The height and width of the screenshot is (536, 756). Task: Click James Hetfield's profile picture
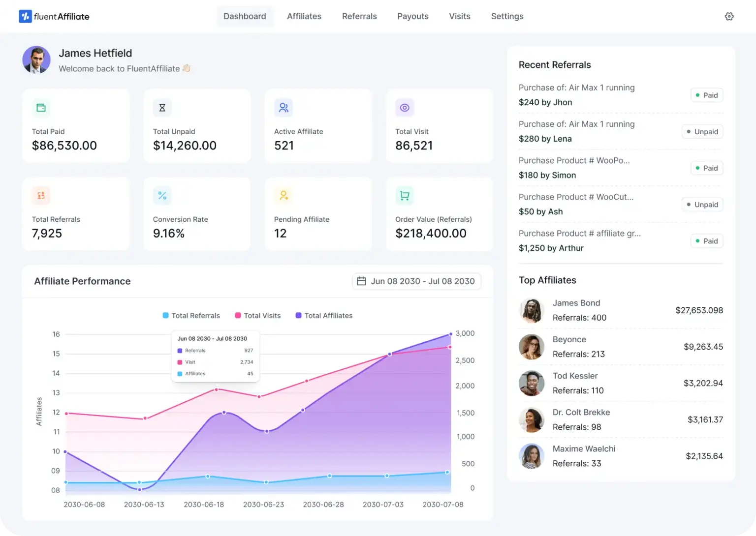point(36,60)
